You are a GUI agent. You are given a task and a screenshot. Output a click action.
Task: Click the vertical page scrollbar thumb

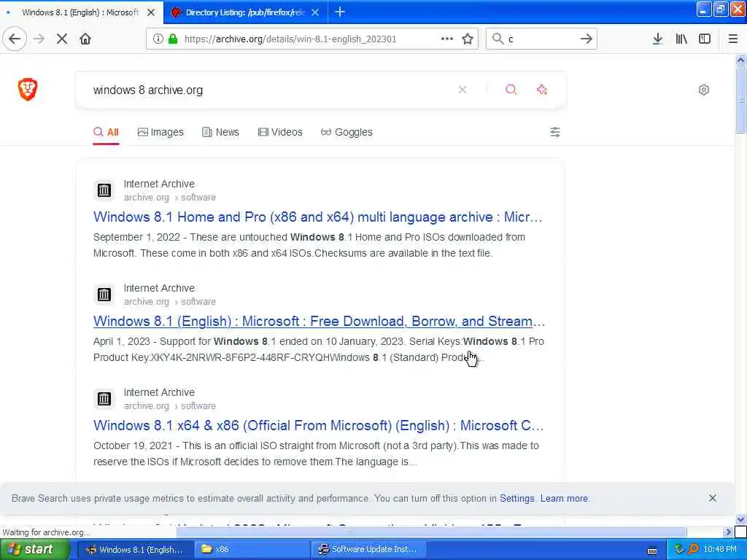pos(740,99)
